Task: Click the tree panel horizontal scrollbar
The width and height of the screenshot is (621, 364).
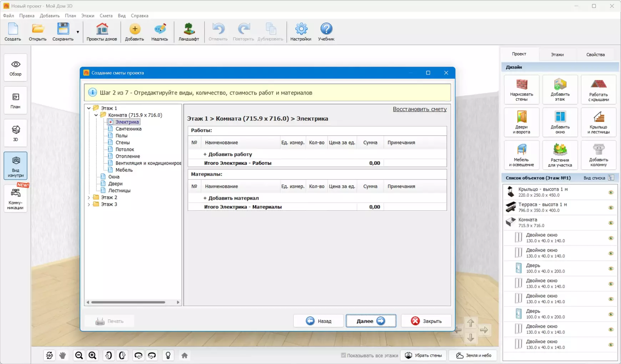Action: (128, 302)
